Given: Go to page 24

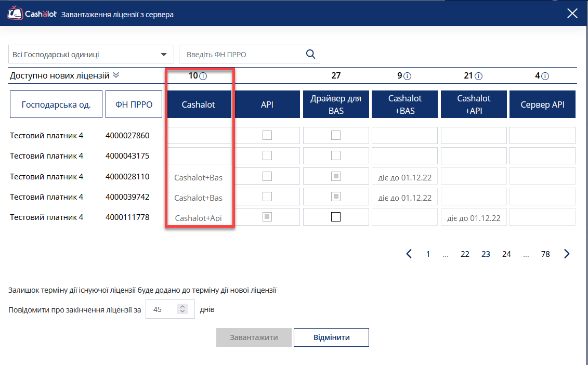Looking at the screenshot, I should 506,254.
